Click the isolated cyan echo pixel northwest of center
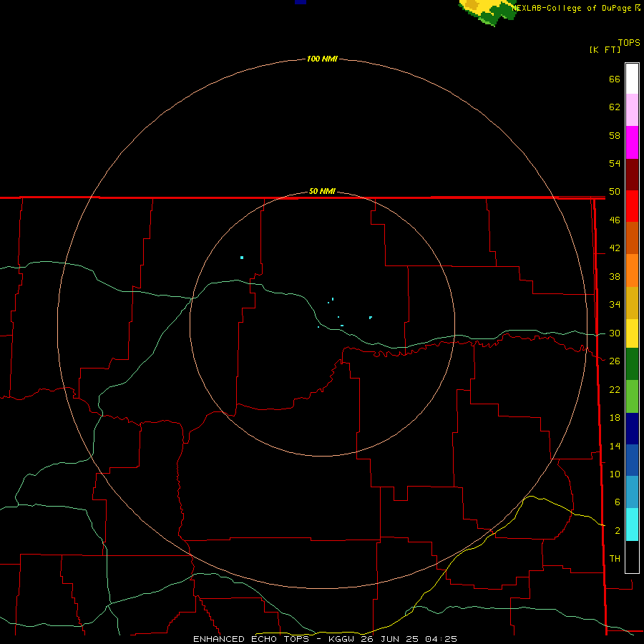 [x=242, y=258]
